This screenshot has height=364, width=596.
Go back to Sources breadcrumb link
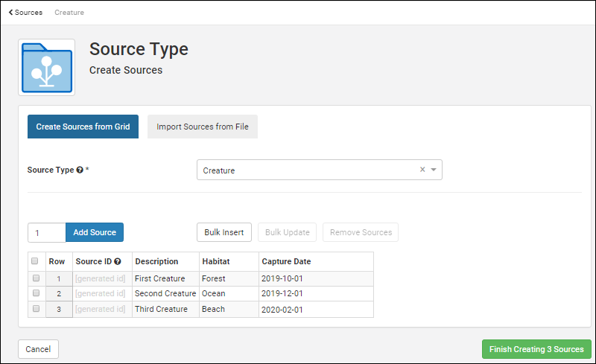click(28, 13)
